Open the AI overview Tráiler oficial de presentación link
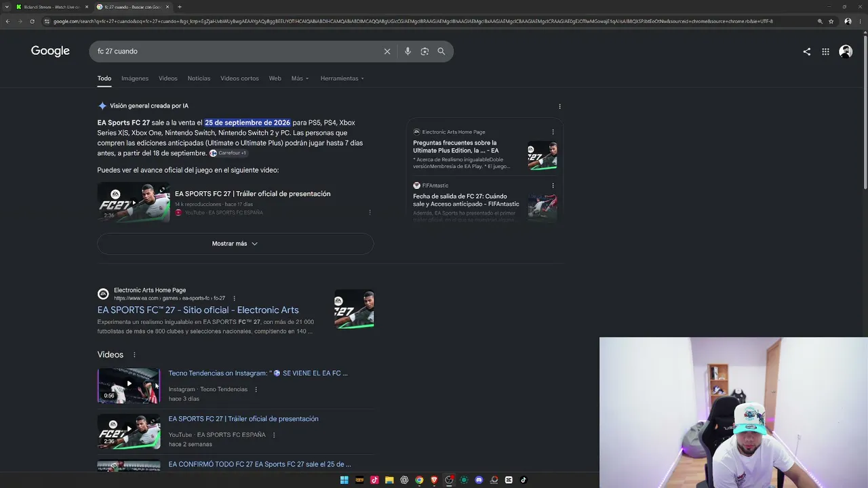This screenshot has height=488, width=868. tap(253, 194)
